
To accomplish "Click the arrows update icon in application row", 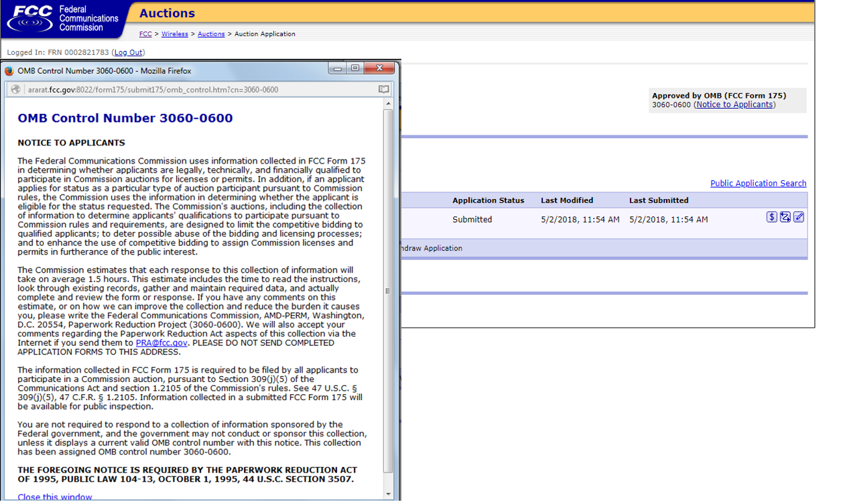I will (x=785, y=217).
